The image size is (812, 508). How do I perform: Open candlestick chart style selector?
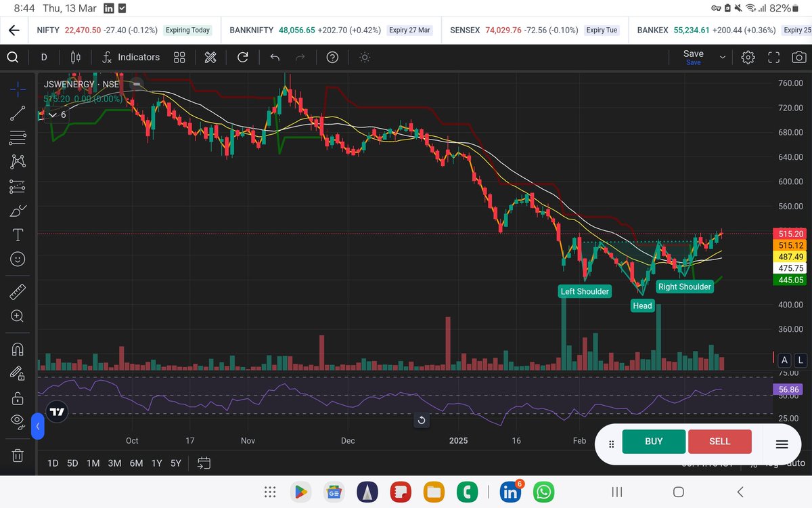pos(75,58)
